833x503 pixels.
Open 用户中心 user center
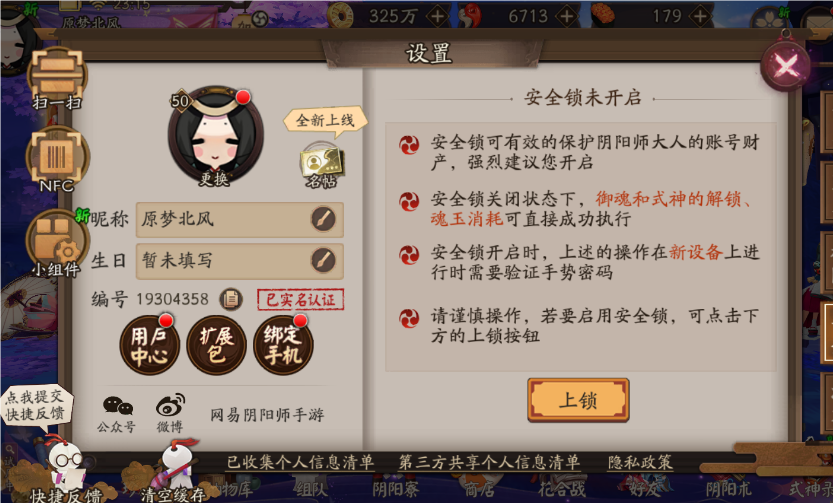coord(149,345)
